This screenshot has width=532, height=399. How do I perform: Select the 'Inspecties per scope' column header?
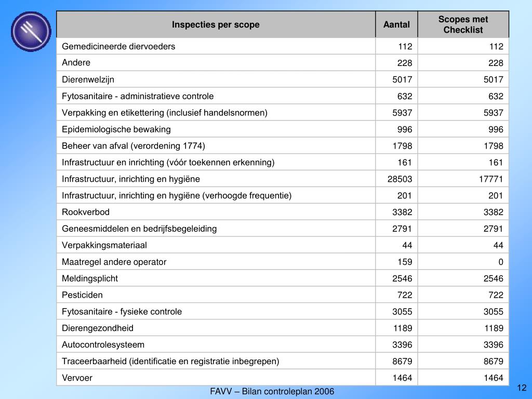point(216,24)
